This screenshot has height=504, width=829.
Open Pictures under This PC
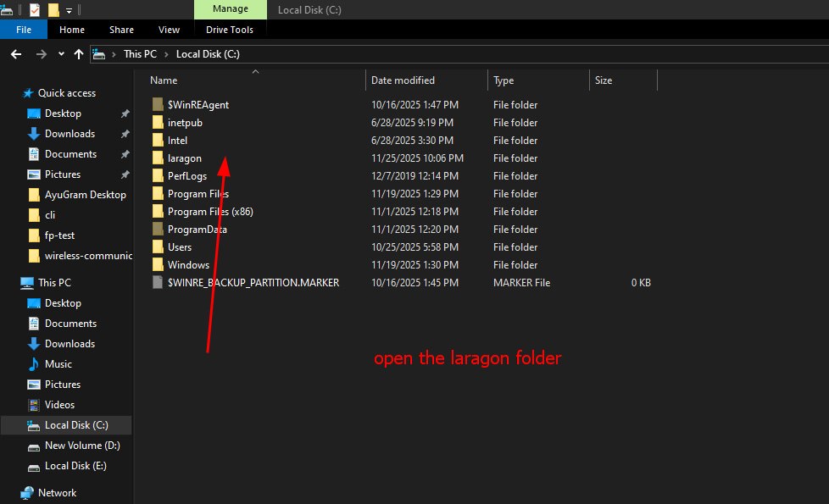pos(63,385)
